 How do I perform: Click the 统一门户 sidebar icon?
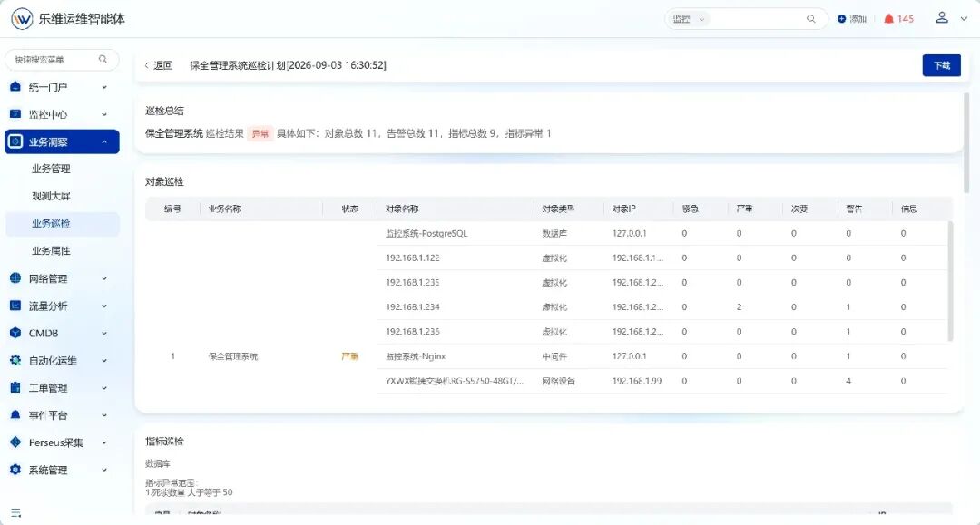15,87
